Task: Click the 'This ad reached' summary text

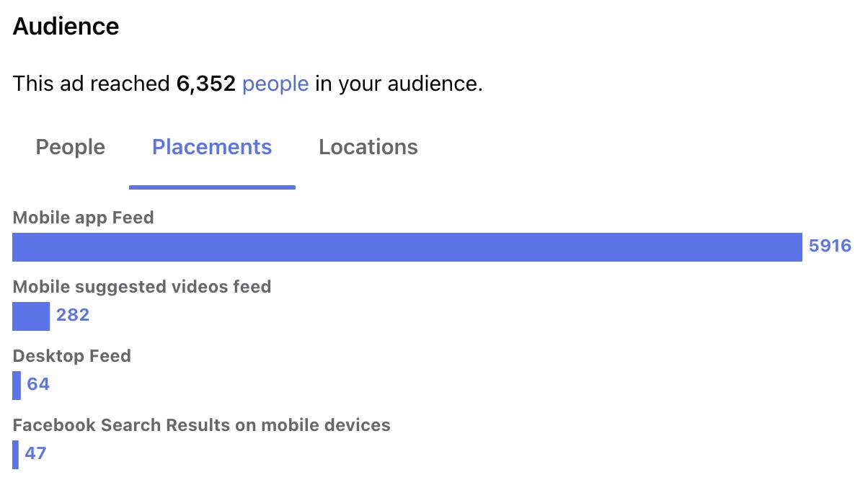Action: pyautogui.click(x=91, y=84)
